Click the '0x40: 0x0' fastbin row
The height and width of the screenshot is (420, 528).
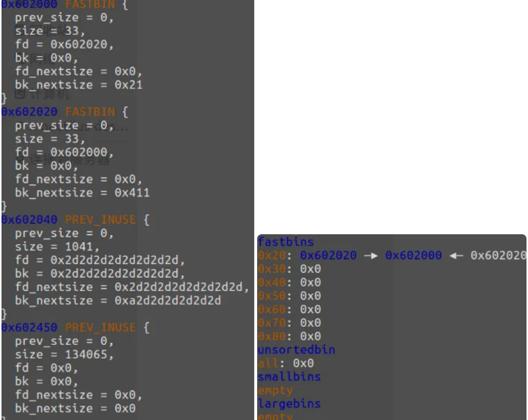click(x=290, y=282)
